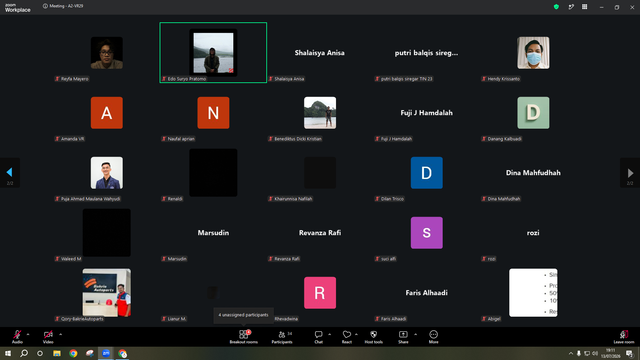Click Danang Kalbuadi's green D avatar

[533, 113]
